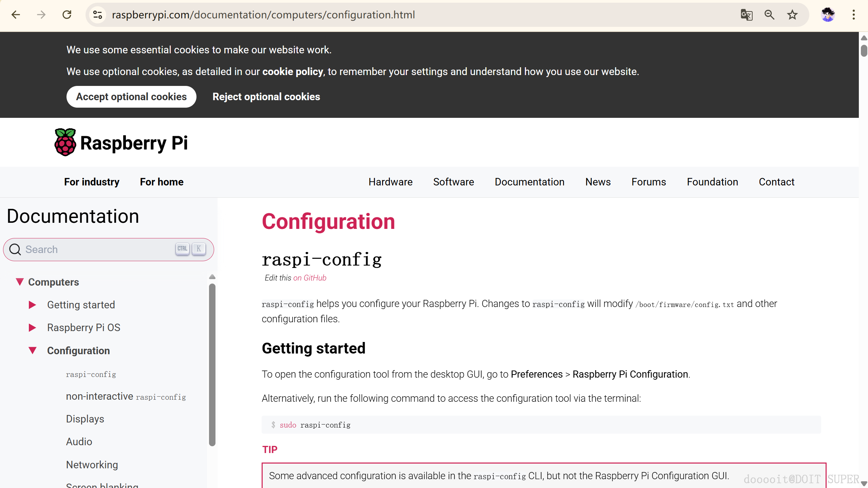Collapse the Computers section
Viewport: 868px width, 488px height.
coord(20,282)
